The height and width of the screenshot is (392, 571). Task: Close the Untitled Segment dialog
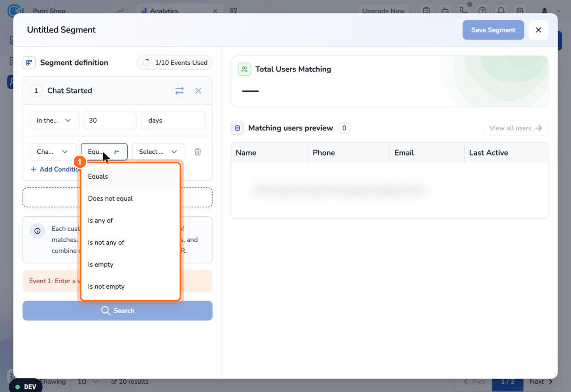pos(538,30)
